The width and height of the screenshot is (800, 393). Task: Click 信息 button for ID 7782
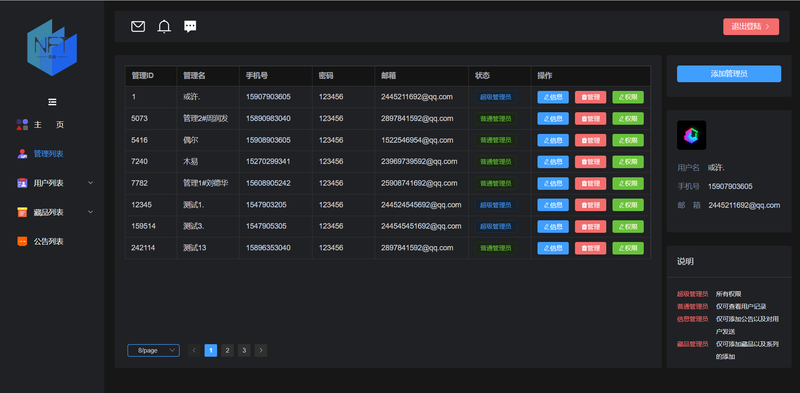coord(553,183)
